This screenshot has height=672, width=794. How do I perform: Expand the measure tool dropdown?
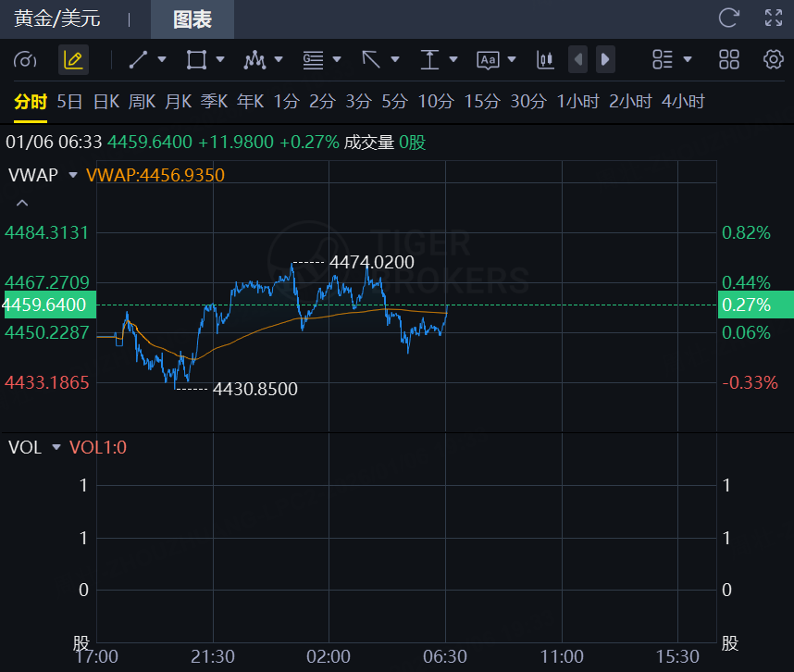(453, 60)
